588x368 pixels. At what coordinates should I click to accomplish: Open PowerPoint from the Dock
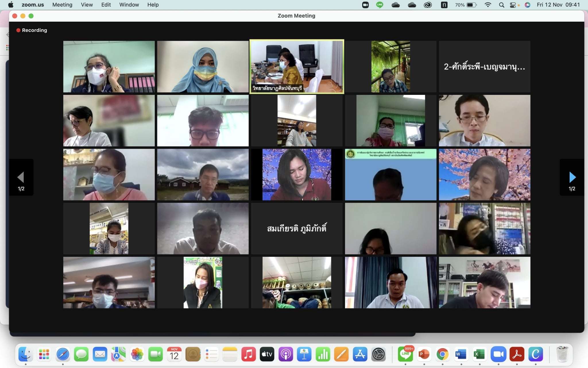pyautogui.click(x=424, y=354)
